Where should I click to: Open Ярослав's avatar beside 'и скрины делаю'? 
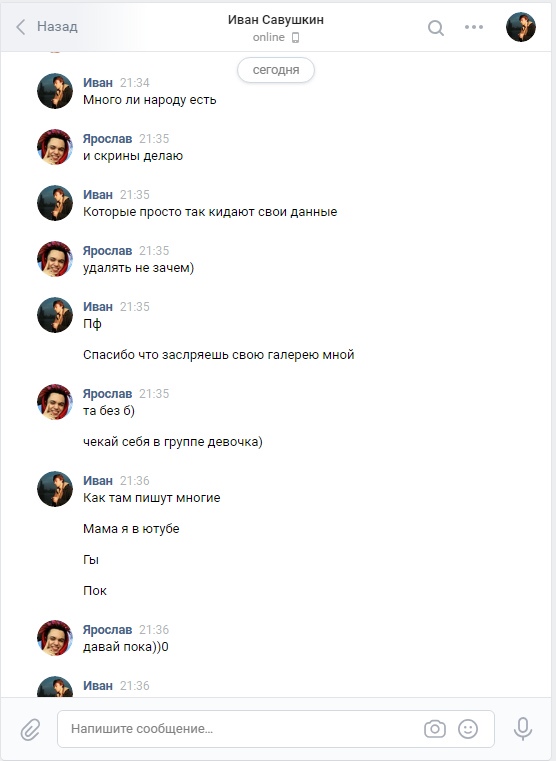coord(55,147)
